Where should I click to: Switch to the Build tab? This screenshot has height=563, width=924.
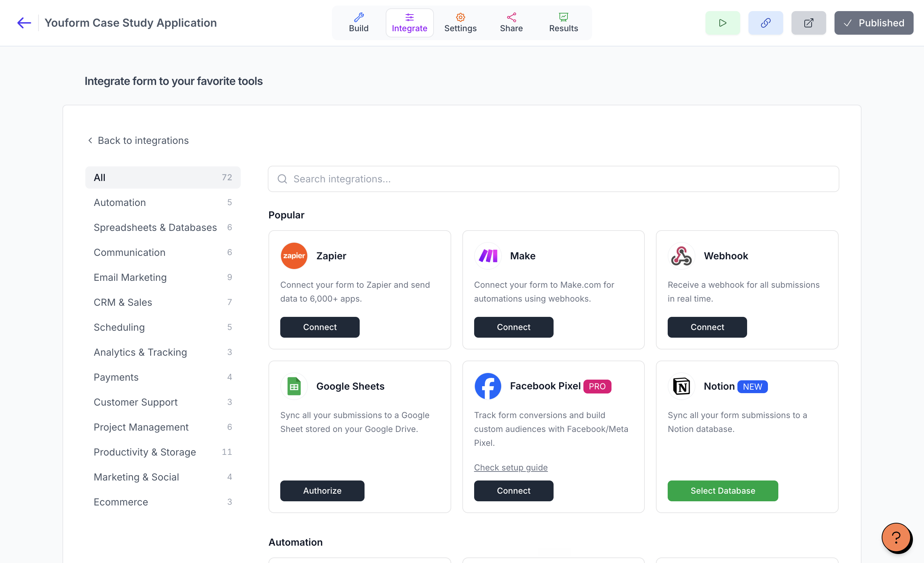point(359,23)
